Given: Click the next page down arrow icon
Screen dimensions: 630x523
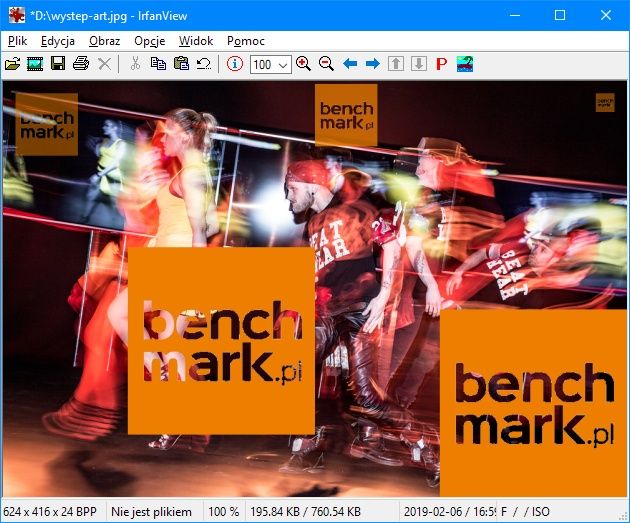Looking at the screenshot, I should point(419,64).
